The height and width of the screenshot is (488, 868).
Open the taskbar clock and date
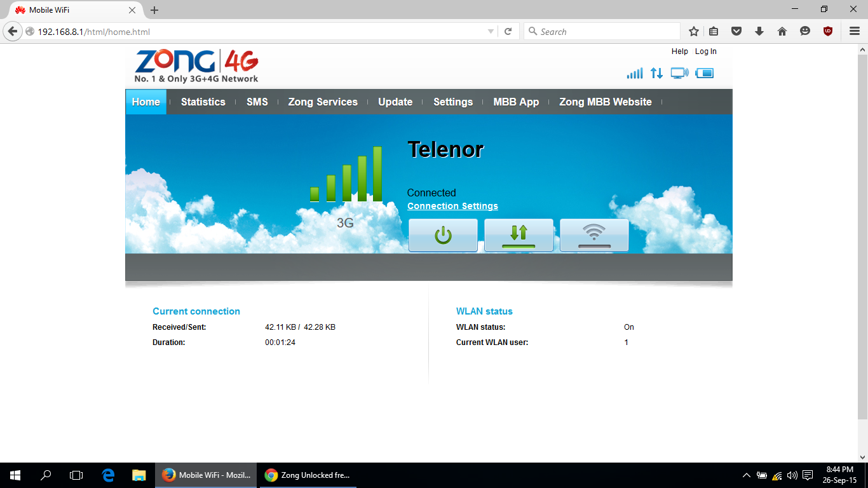[841, 475]
